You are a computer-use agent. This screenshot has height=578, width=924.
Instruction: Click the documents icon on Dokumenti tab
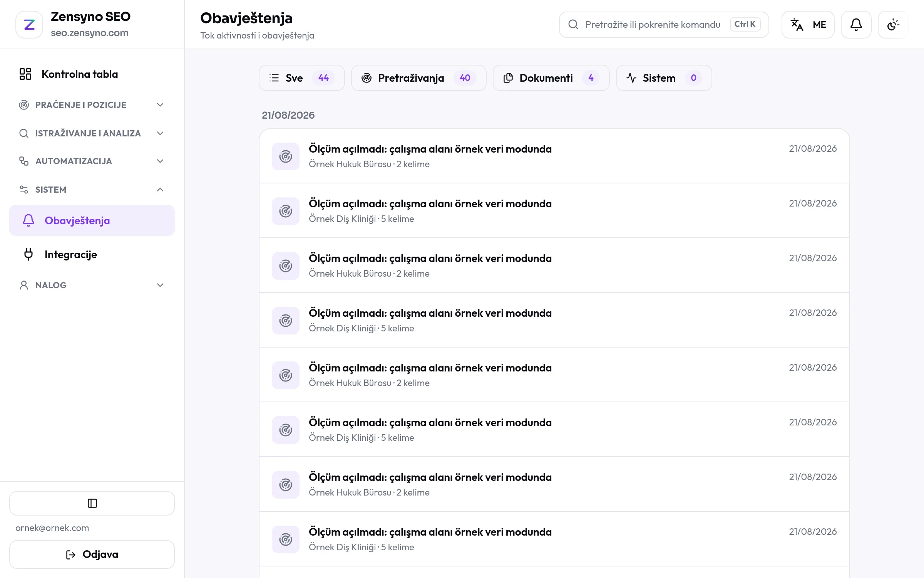(x=508, y=78)
